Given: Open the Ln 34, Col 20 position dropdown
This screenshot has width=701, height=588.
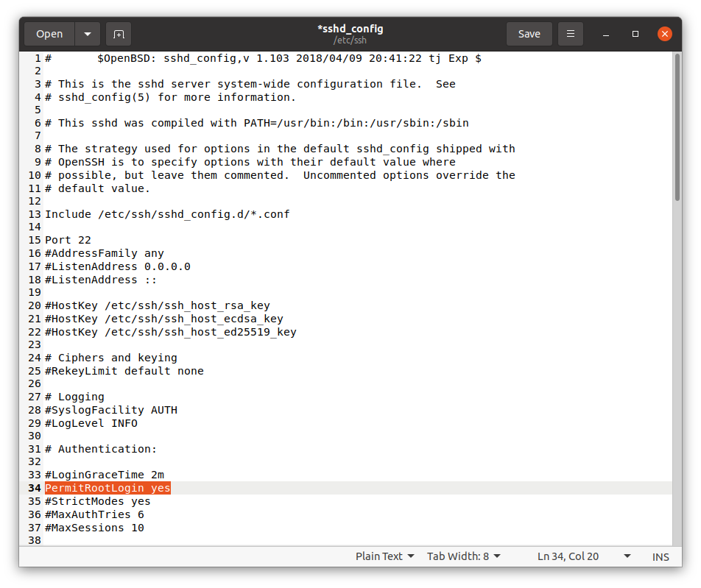Looking at the screenshot, I should [584, 556].
